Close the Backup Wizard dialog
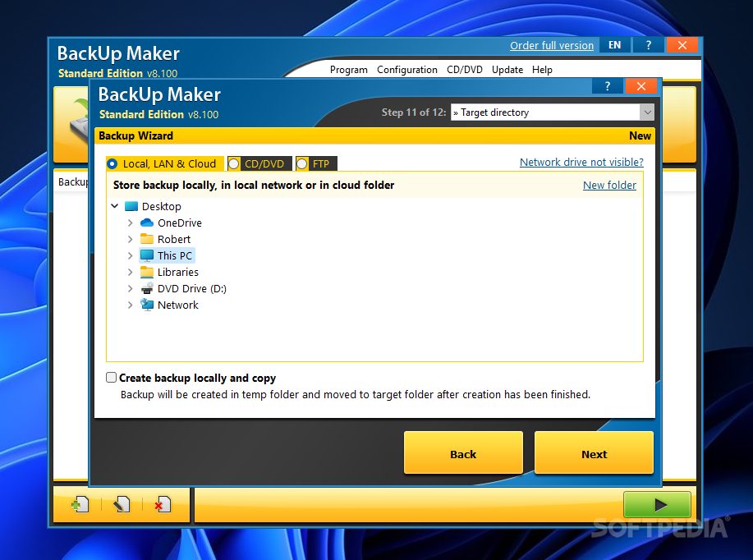Viewport: 753px width, 560px height. pos(641,86)
